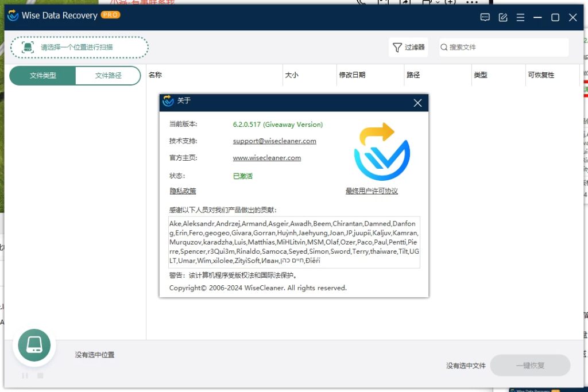Click the large logo in About dialog
Image resolution: width=588 pixels, height=392 pixels.
382,152
